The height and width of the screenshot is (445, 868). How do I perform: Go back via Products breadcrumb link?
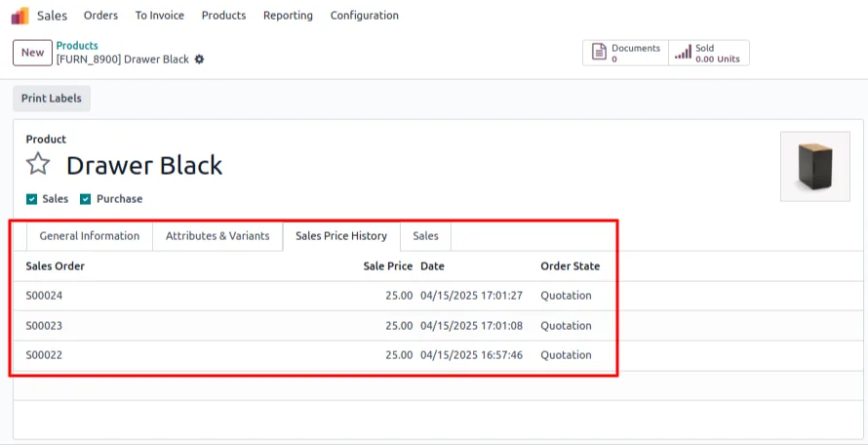click(77, 46)
